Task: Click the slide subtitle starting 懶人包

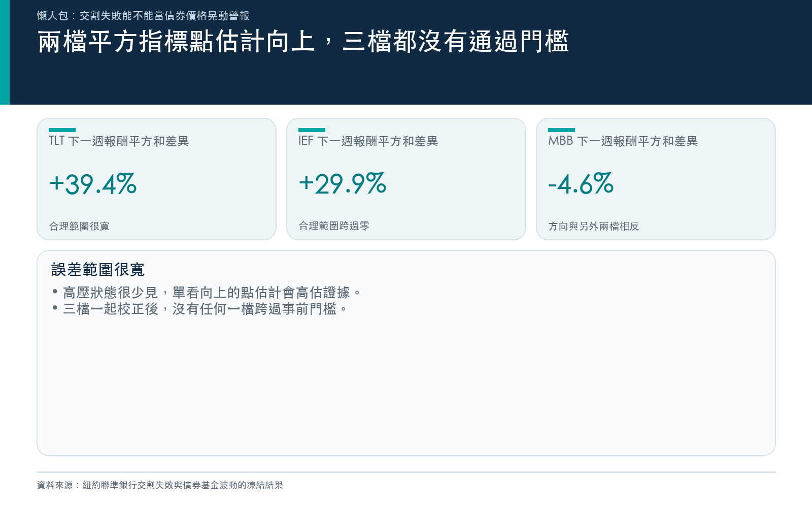Action: 143,16
